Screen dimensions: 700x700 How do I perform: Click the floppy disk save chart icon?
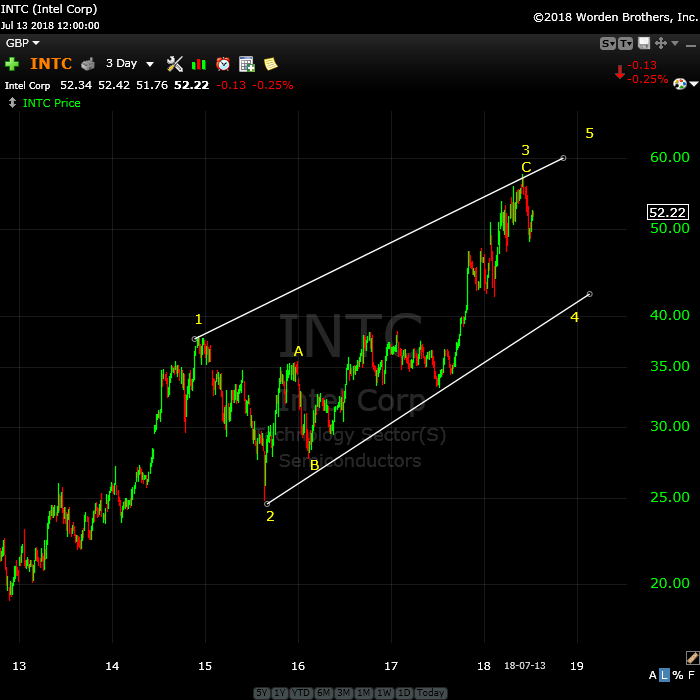pyautogui.click(x=644, y=43)
